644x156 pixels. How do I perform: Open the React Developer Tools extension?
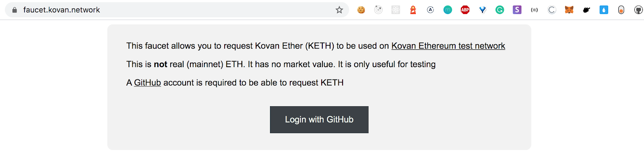[396, 10]
